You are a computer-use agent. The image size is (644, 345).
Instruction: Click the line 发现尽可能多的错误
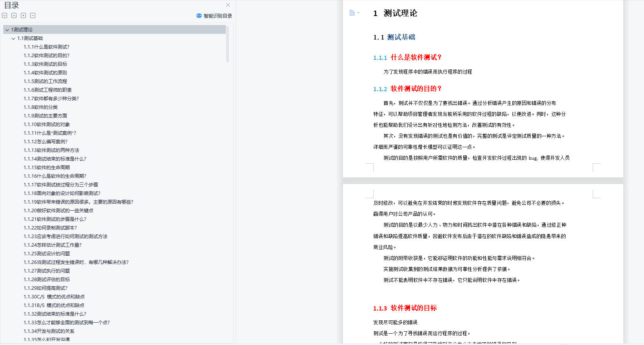click(395, 322)
